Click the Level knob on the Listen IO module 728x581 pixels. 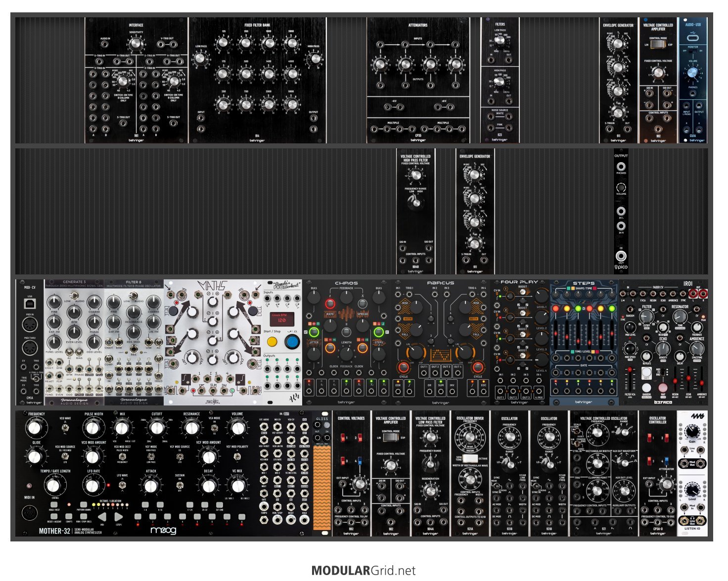692,489
